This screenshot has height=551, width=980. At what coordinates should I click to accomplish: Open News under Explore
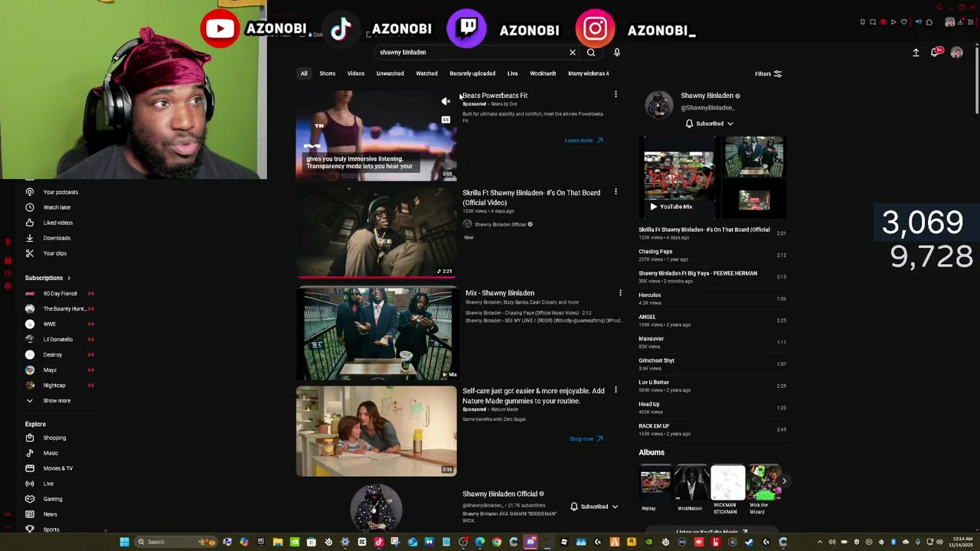[52, 514]
